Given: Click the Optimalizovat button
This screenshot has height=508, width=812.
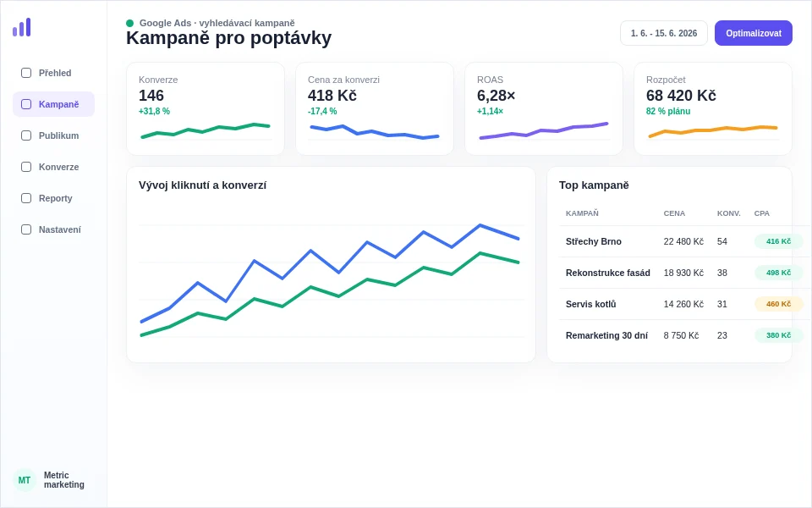Looking at the screenshot, I should 754,33.
